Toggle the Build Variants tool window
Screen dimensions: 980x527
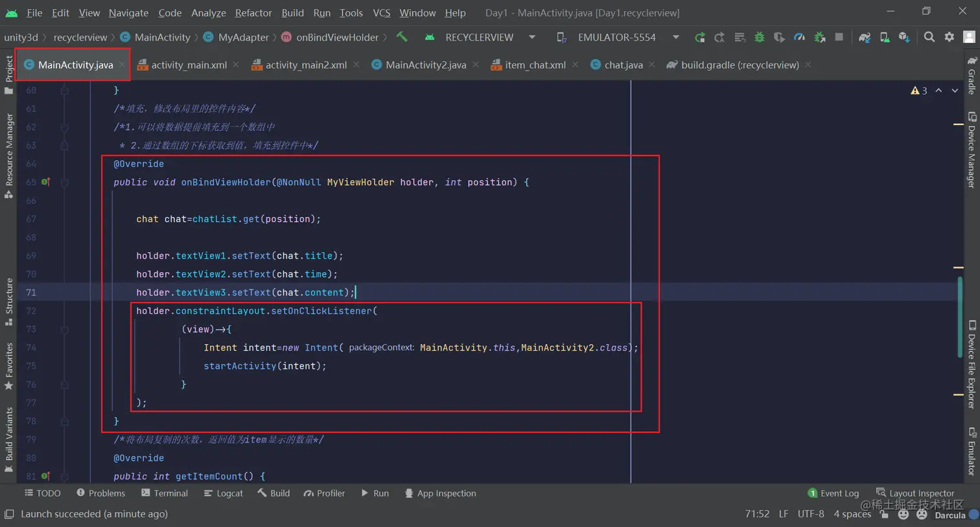pos(8,440)
